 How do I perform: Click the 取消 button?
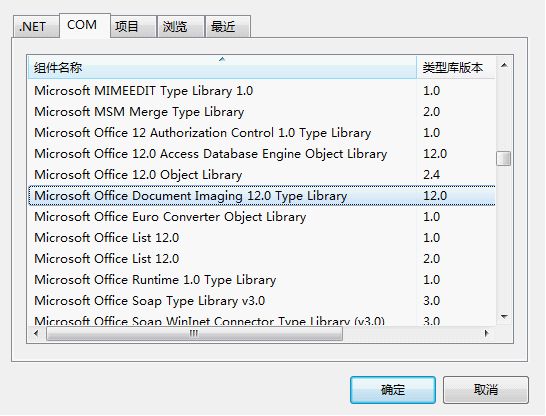tap(486, 390)
